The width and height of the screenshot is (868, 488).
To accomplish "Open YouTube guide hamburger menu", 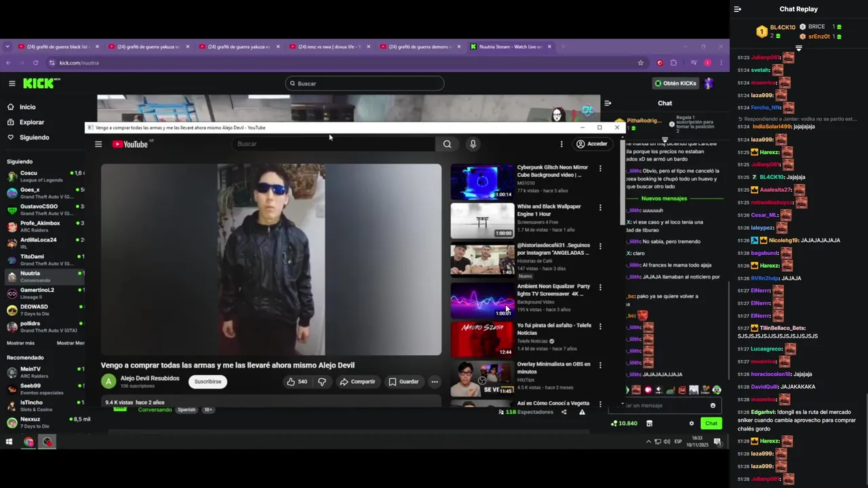I will (x=98, y=144).
